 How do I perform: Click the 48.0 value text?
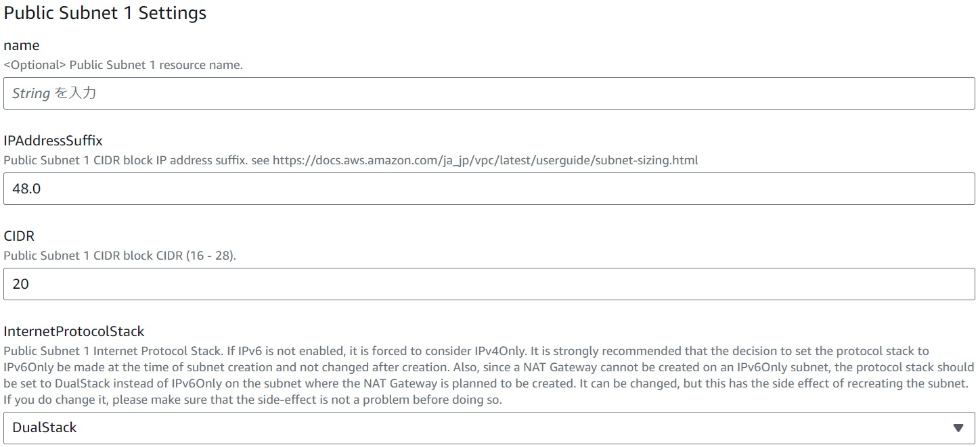[26, 189]
